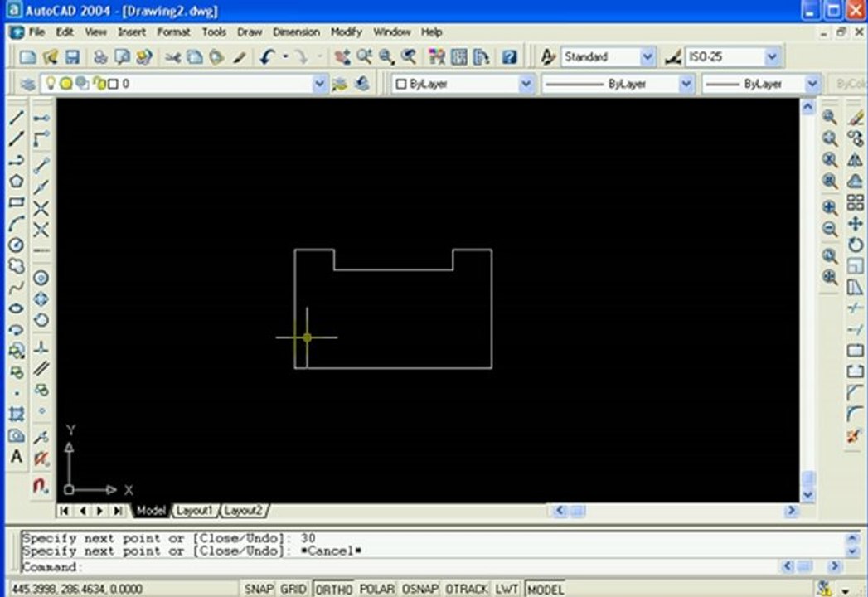
Task: Open Layer Properties Manager icon
Action: coord(28,84)
